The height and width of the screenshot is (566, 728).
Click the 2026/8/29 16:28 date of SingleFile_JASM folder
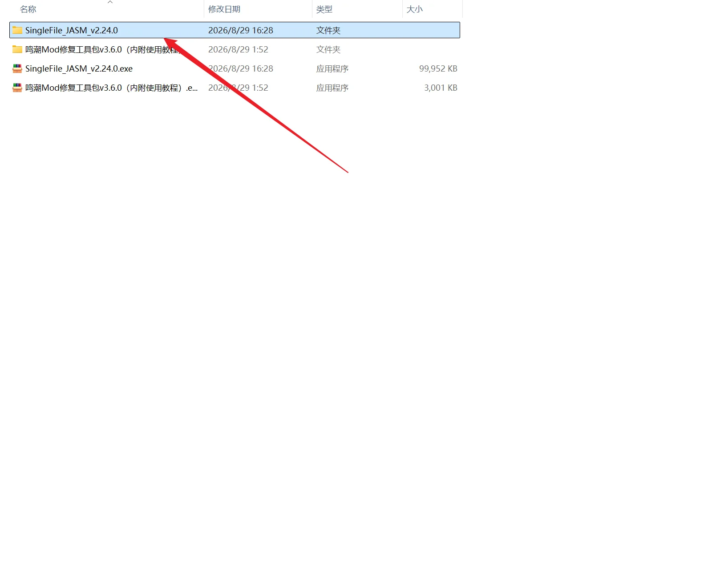coord(241,30)
